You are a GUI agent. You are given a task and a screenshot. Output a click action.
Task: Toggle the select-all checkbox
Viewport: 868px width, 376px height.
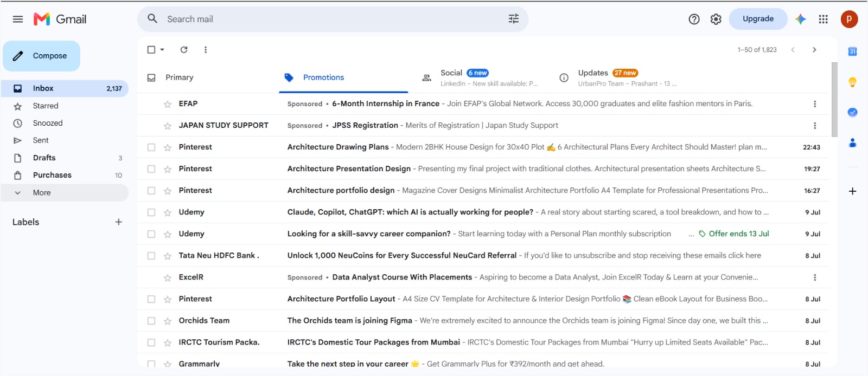click(x=151, y=50)
